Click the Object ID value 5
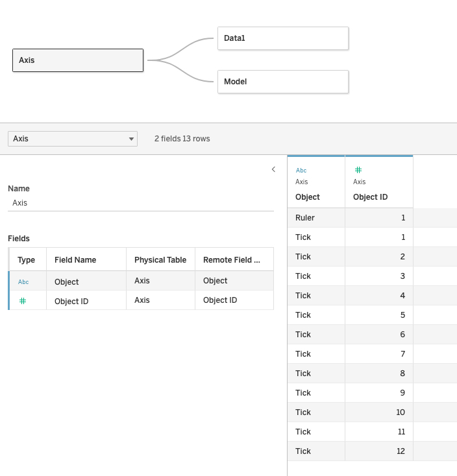457x476 pixels. 379,315
